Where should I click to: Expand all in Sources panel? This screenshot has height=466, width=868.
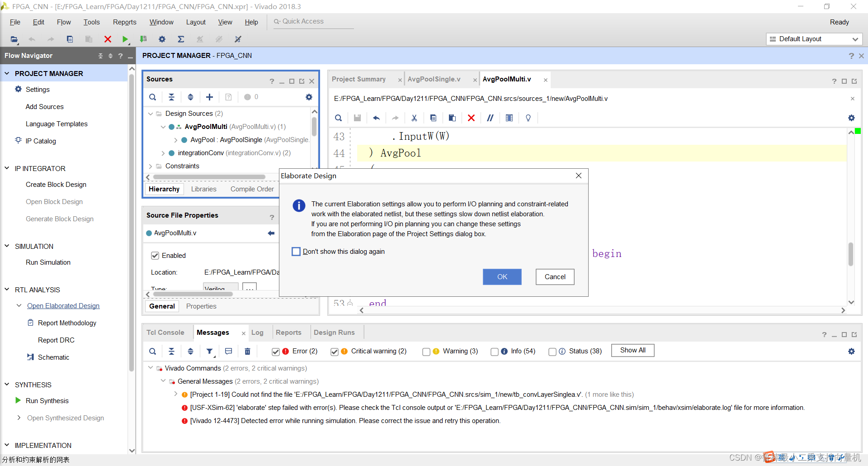[x=190, y=97]
